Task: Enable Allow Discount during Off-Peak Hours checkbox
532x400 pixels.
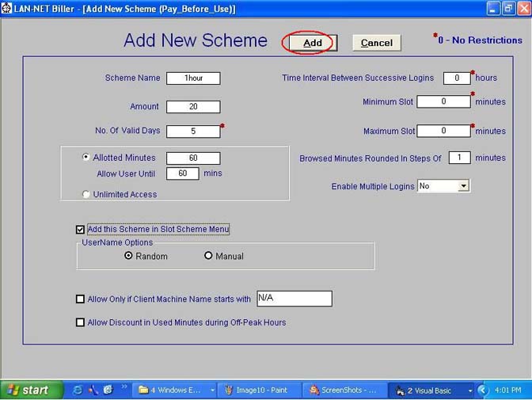Action: pyautogui.click(x=80, y=322)
